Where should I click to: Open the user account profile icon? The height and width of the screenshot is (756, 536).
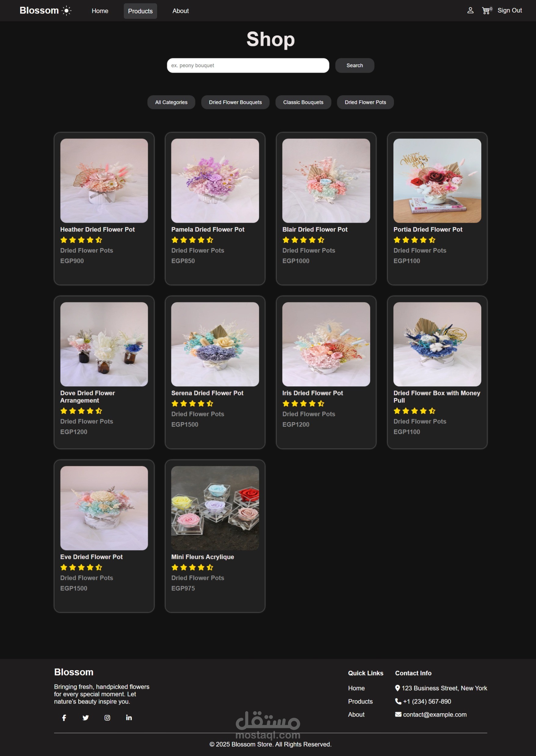pyautogui.click(x=470, y=11)
